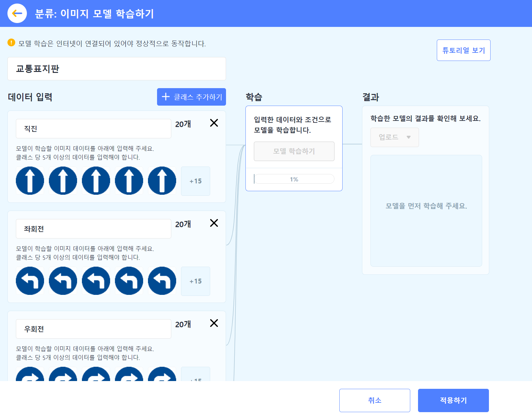Viewport: 532px width, 417px height.
Task: Go back using the yellow arrow icon
Action: click(17, 13)
